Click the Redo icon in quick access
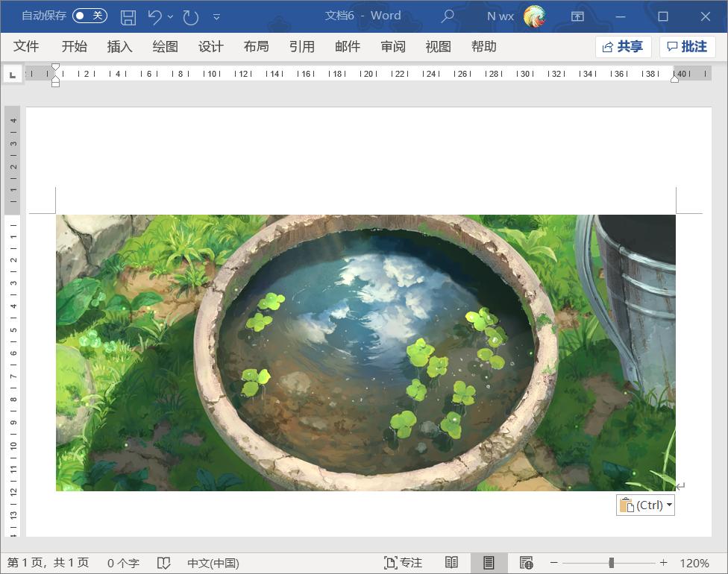Screen dimensions: 728x574 [191, 16]
